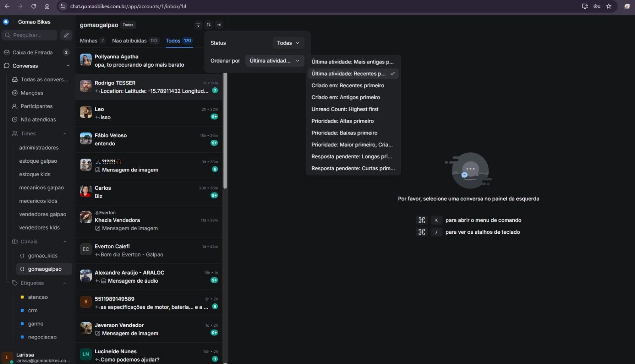Open the Everton Calefi conversation
The image size is (635, 364).
[x=149, y=250]
